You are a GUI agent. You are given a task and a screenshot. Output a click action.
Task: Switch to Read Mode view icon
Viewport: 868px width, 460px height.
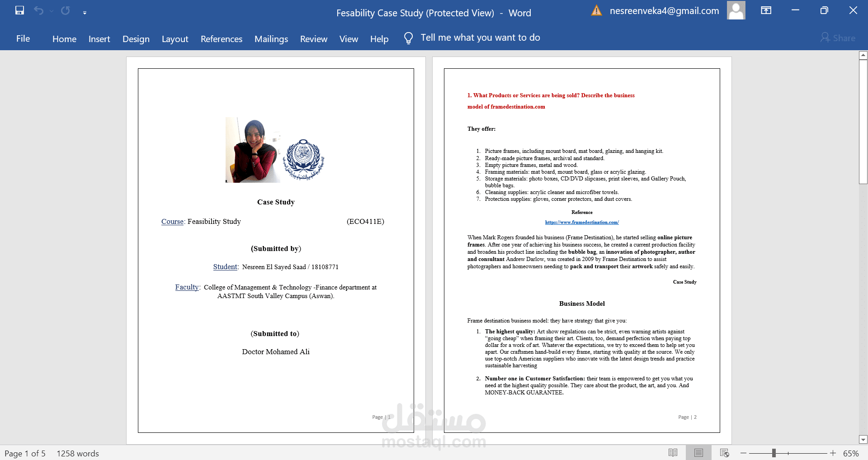673,453
